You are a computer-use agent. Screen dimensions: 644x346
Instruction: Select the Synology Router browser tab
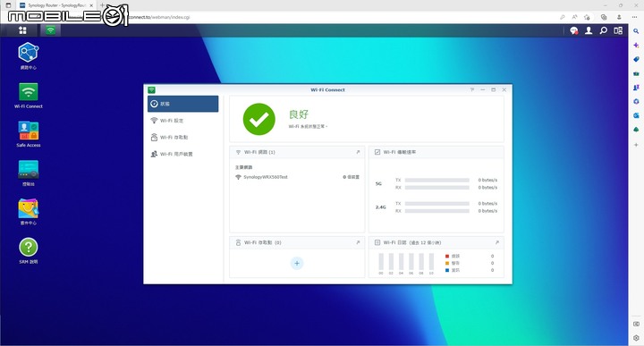click(55, 5)
